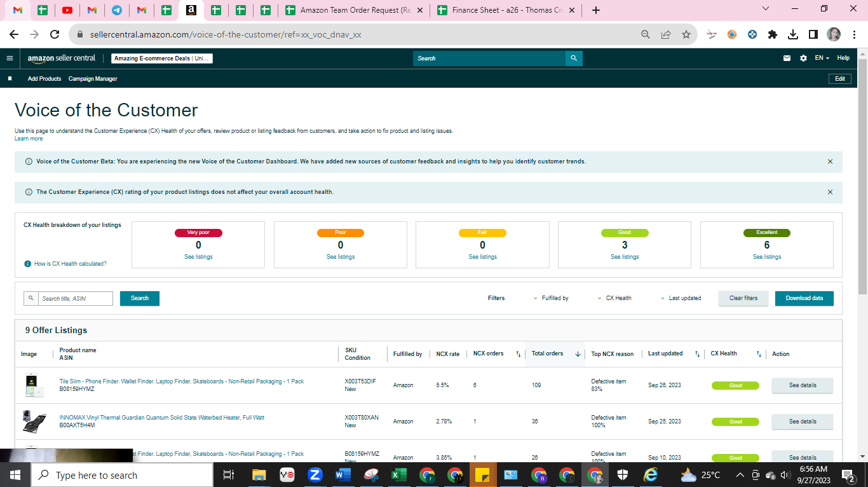Open How is CX Health calculated link
The image size is (868, 487).
pyautogui.click(x=71, y=263)
